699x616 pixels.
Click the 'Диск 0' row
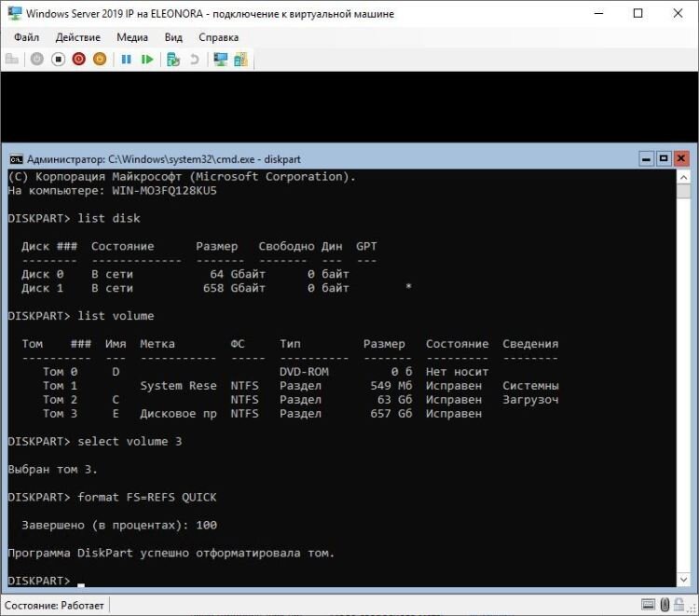pyautogui.click(x=185, y=274)
